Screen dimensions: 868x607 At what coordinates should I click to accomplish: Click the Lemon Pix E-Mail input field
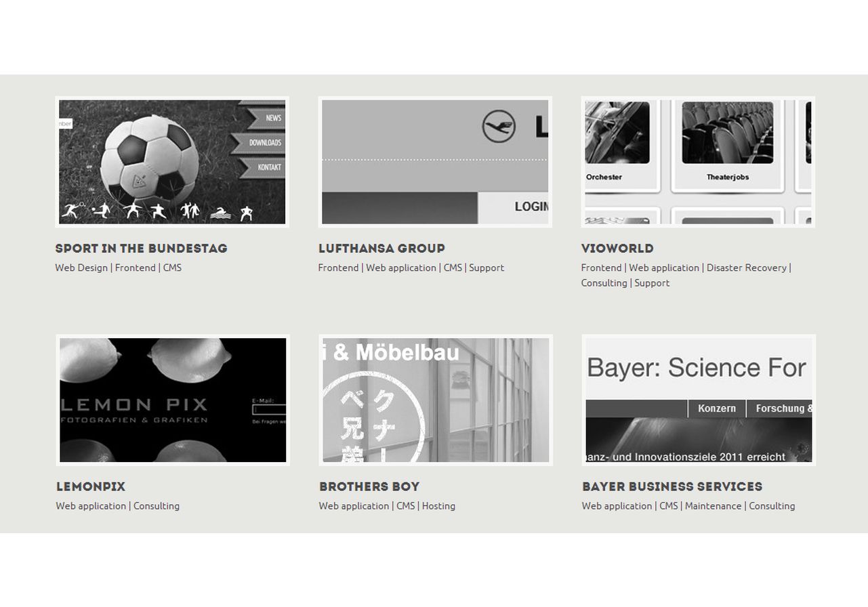tap(269, 410)
